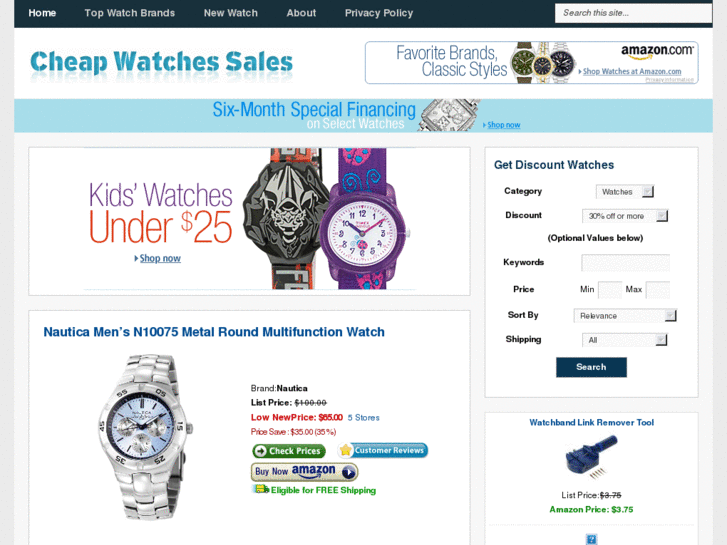Open the Shipping dropdown

(x=625, y=340)
